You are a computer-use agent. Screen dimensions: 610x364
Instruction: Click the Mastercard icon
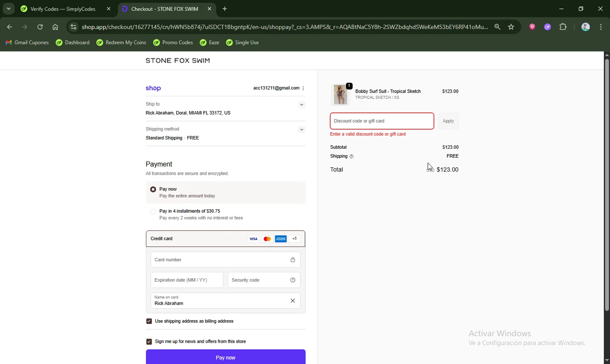pyautogui.click(x=267, y=239)
